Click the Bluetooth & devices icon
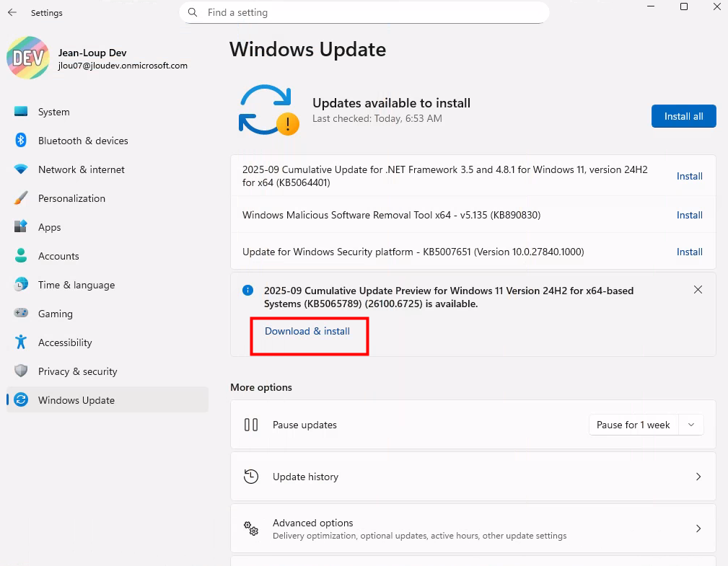The image size is (728, 566). (21, 141)
